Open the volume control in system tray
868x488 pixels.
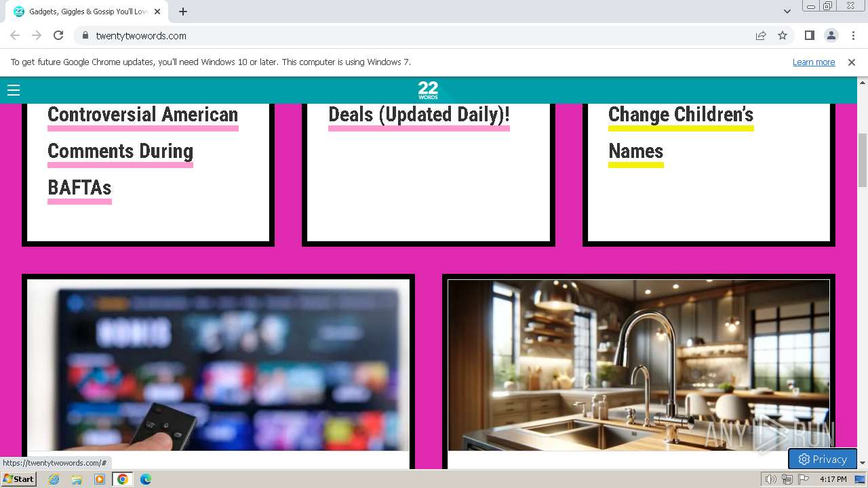(771, 479)
